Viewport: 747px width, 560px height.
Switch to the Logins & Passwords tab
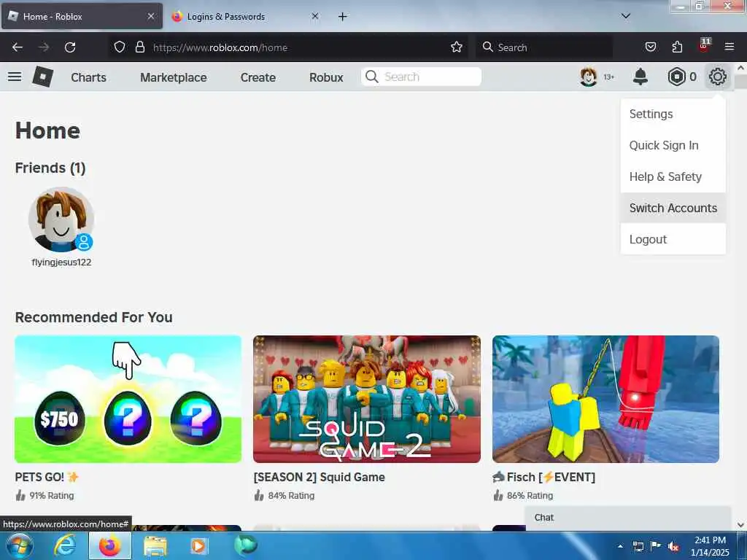244,16
